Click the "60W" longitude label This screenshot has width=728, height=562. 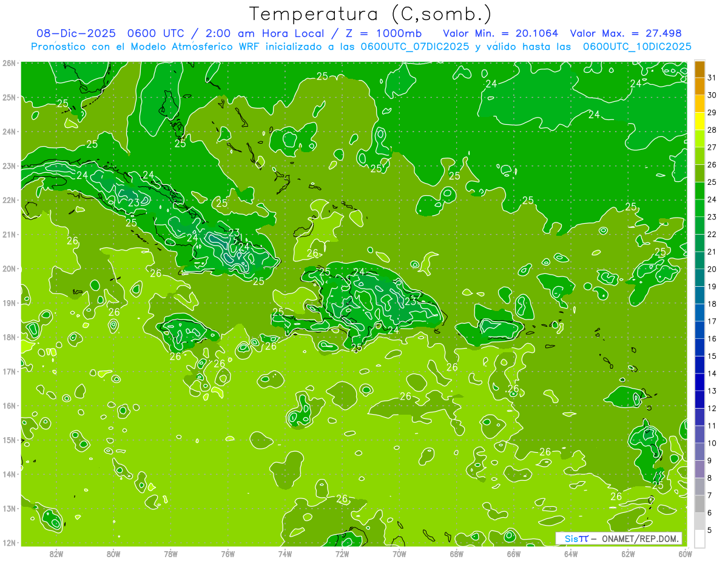tap(685, 554)
